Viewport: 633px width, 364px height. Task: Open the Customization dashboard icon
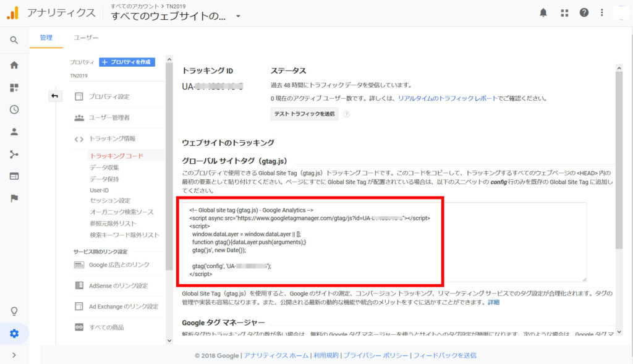(x=14, y=88)
